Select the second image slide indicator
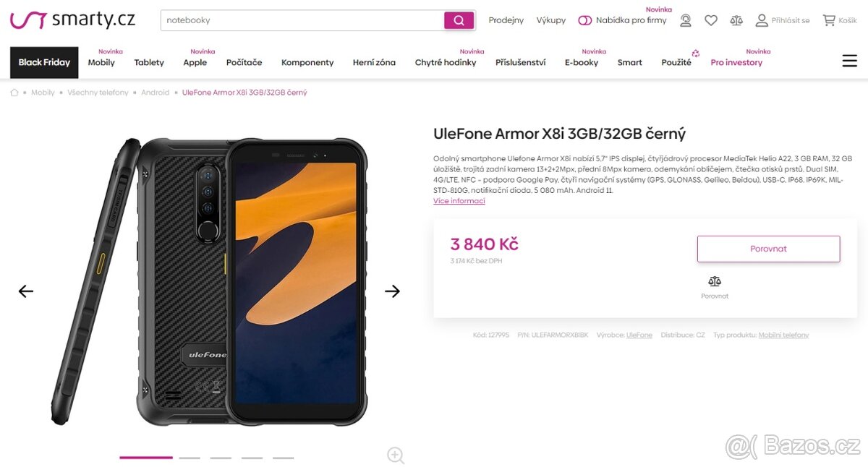Viewport: 868px width, 467px height. 189,458
